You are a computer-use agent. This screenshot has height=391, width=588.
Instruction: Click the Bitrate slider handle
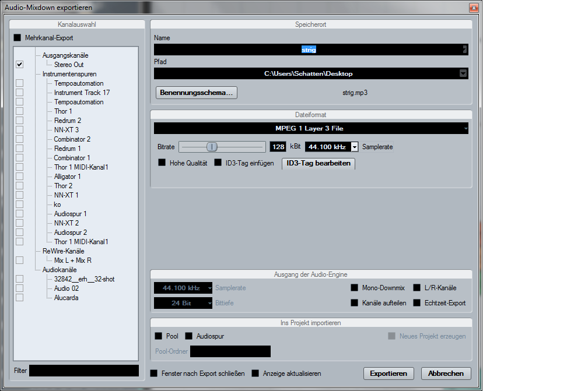[x=213, y=147]
